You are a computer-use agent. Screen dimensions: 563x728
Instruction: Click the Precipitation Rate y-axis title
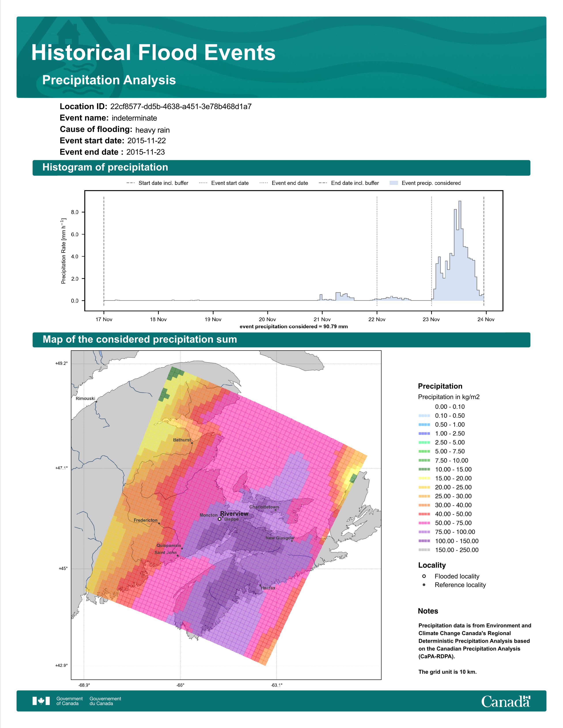tap(63, 251)
